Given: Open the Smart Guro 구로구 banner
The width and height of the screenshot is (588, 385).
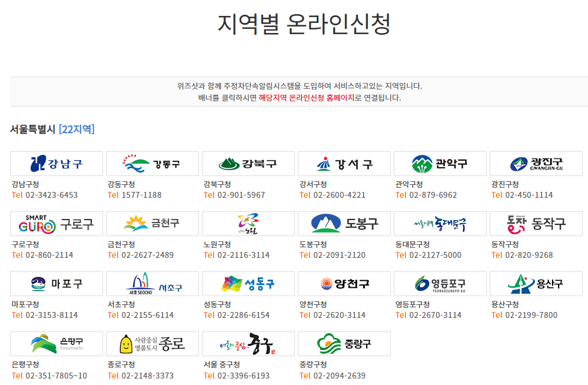Looking at the screenshot, I should pos(57,224).
